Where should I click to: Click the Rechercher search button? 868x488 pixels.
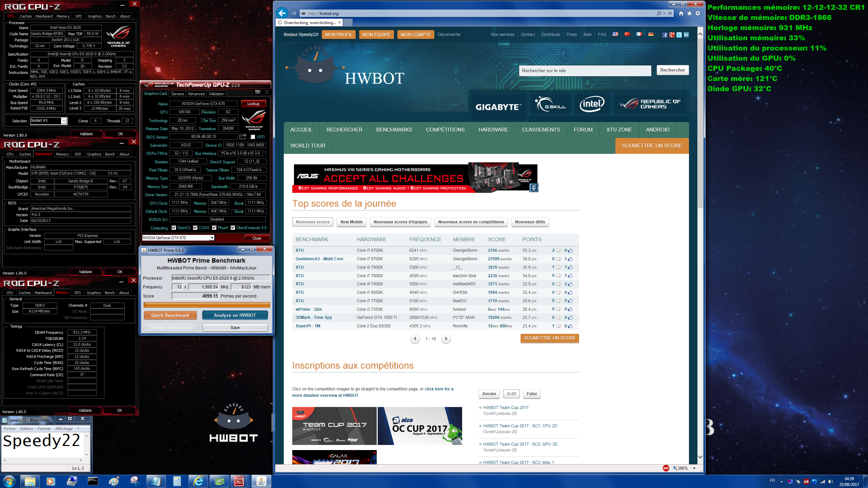click(x=672, y=70)
